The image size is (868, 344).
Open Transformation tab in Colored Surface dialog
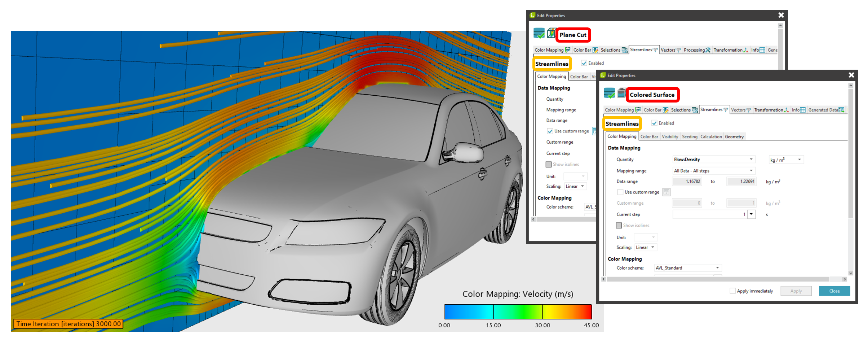coord(770,110)
